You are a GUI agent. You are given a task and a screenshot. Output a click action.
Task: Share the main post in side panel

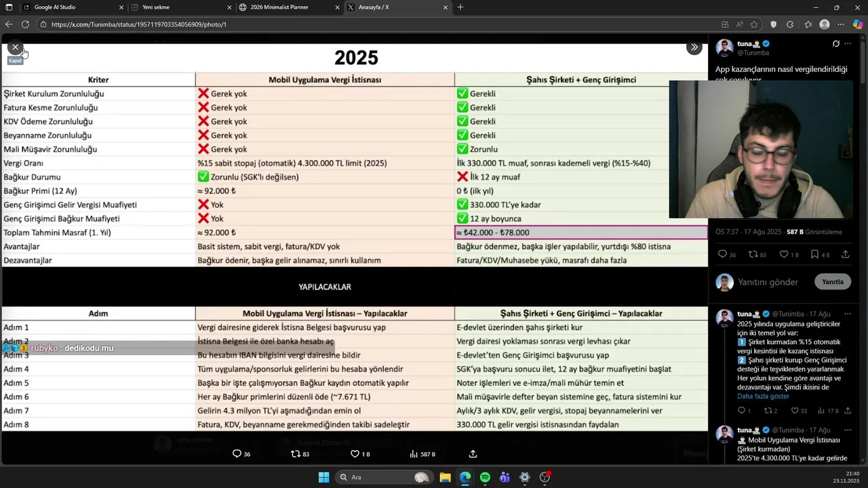pyautogui.click(x=845, y=254)
